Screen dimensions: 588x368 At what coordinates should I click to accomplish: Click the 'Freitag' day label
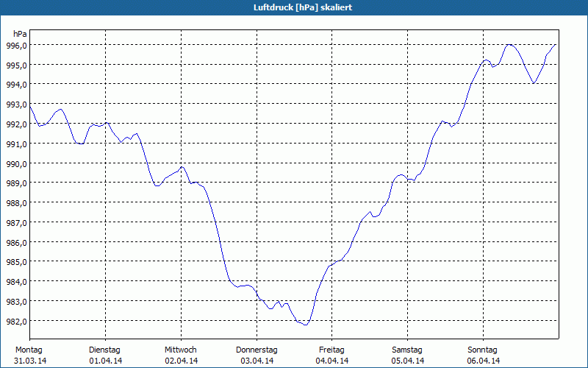pyautogui.click(x=331, y=350)
